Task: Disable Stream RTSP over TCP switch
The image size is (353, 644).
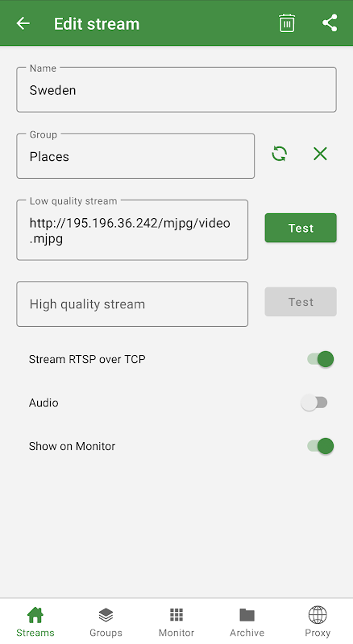Action: point(321,359)
